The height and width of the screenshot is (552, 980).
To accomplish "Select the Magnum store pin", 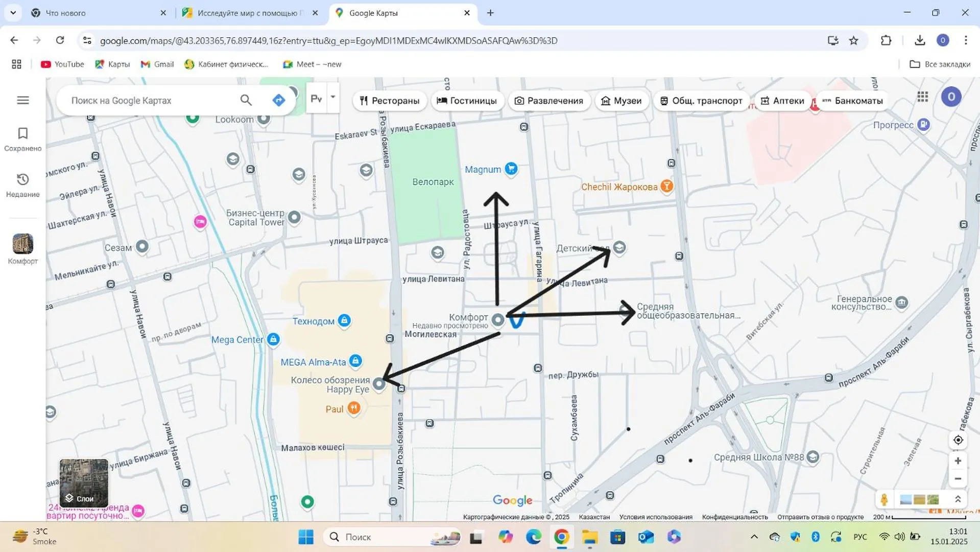I will click(x=511, y=169).
